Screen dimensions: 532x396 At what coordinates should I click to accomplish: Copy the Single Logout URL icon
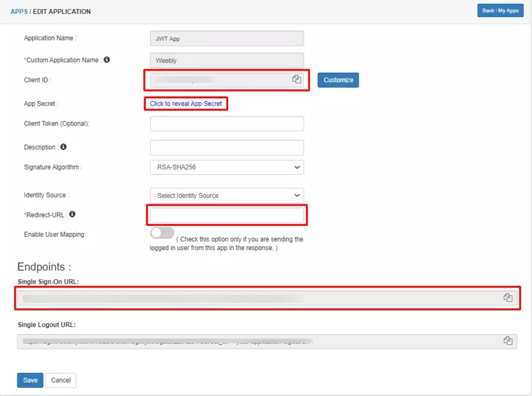[508, 341]
